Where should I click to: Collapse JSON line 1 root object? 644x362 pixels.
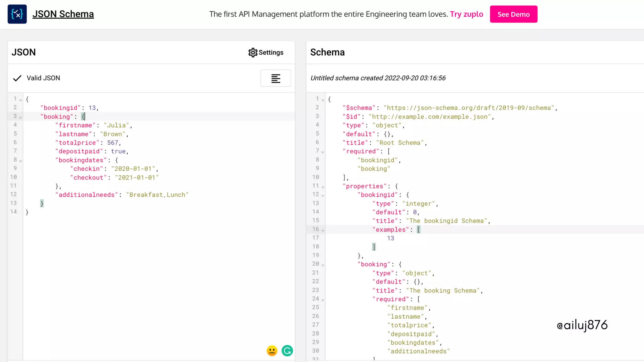click(20, 100)
